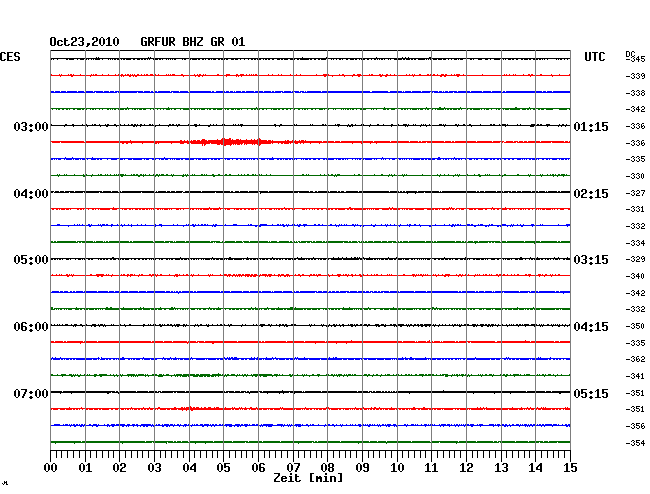Click the 04:15 UTC time label
This screenshot has width=650, height=494.
(x=591, y=327)
